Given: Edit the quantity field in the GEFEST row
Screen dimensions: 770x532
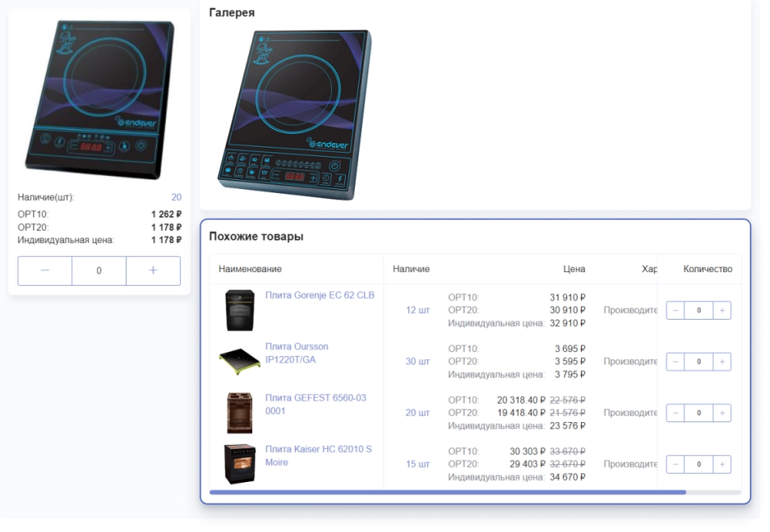Looking at the screenshot, I should click(x=699, y=413).
